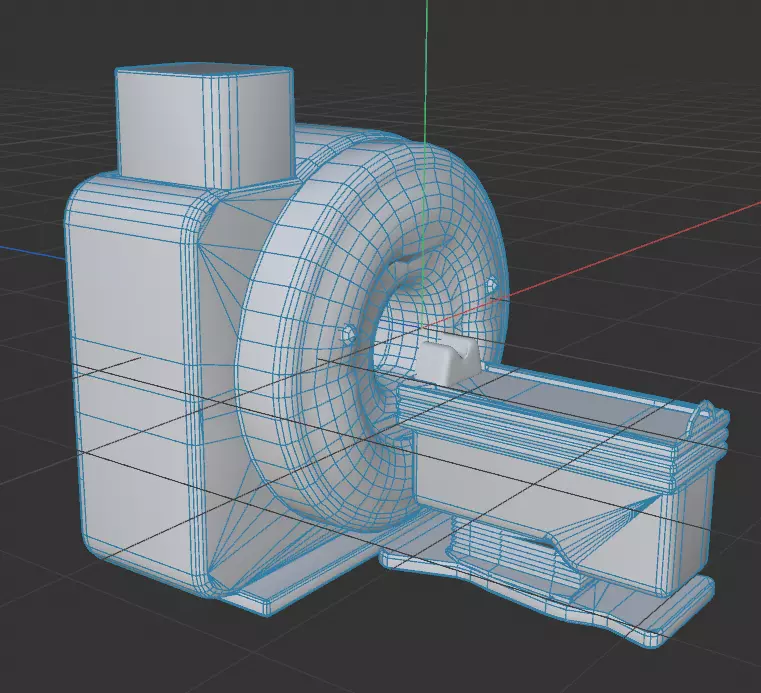Select the rectangular box atop the scanner housing
The width and height of the screenshot is (761, 693).
[205, 126]
